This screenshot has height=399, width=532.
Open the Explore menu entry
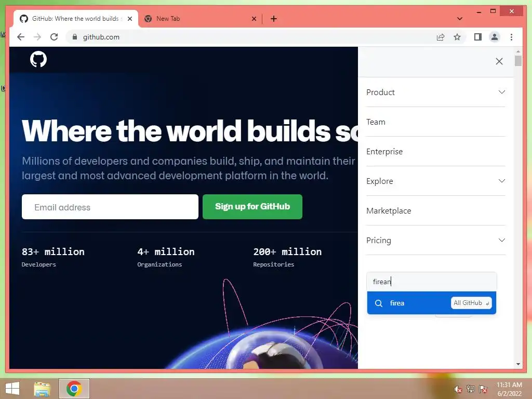(380, 181)
